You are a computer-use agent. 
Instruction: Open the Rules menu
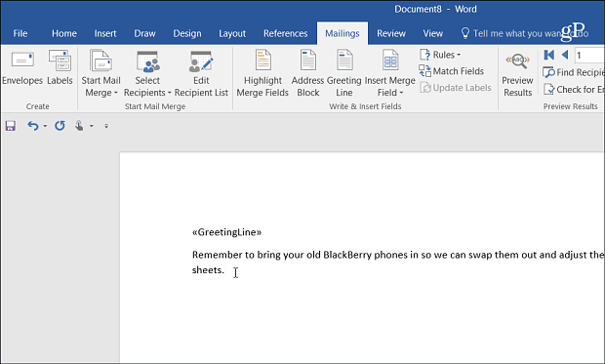(x=441, y=55)
